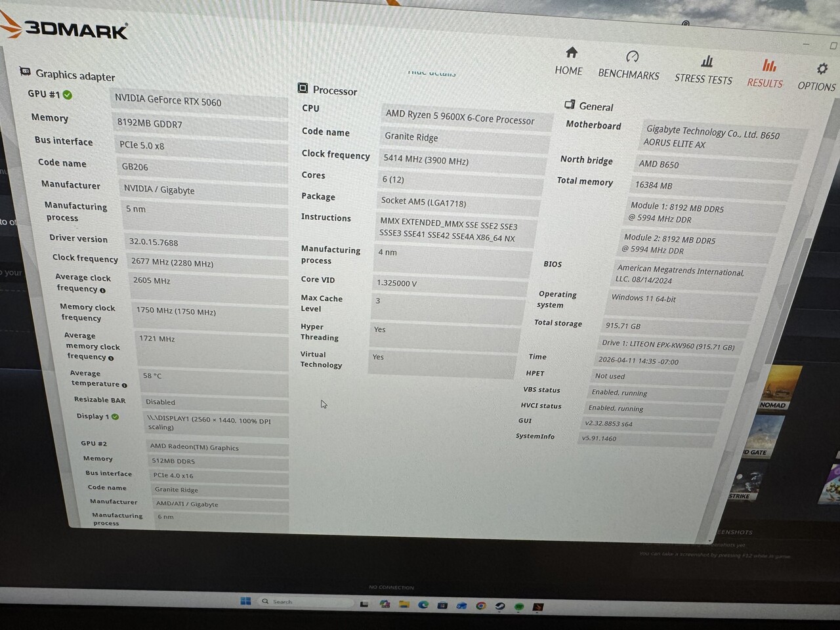Switch to the RESULTS tab
Viewport: 840px width, 630px height.
pyautogui.click(x=765, y=83)
